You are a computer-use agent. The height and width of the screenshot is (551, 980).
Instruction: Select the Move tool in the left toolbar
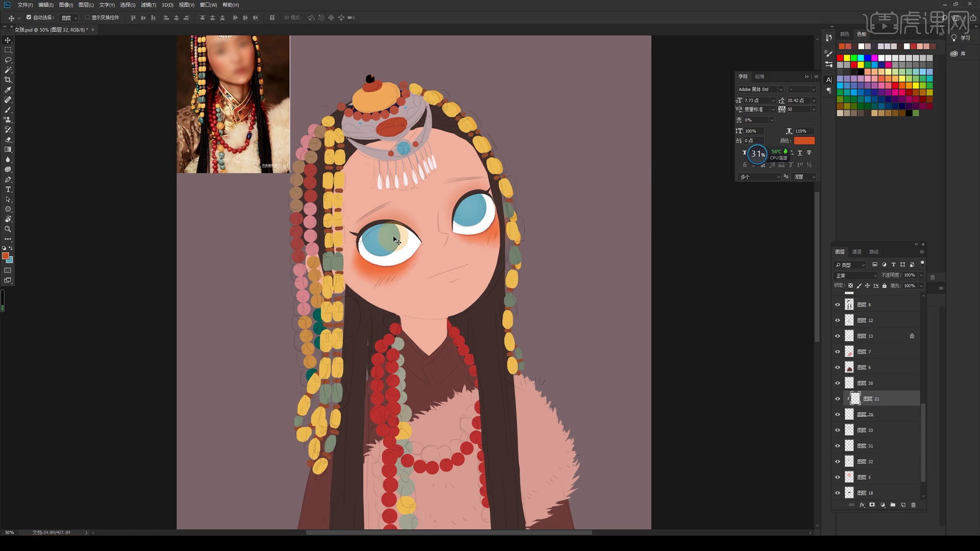coord(8,40)
